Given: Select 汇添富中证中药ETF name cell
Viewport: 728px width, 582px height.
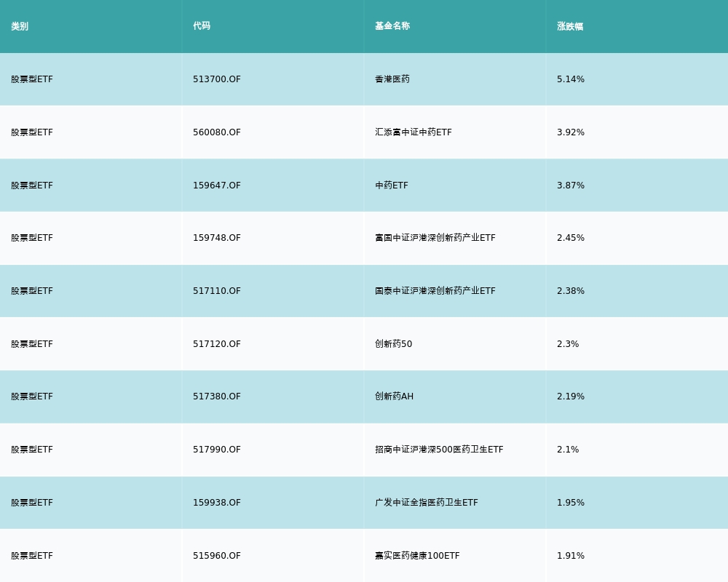Looking at the screenshot, I should (414, 132).
